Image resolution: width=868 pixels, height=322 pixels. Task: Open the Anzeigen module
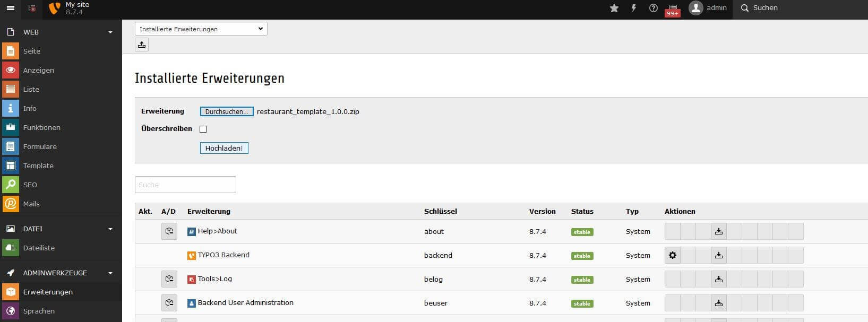pyautogui.click(x=61, y=70)
